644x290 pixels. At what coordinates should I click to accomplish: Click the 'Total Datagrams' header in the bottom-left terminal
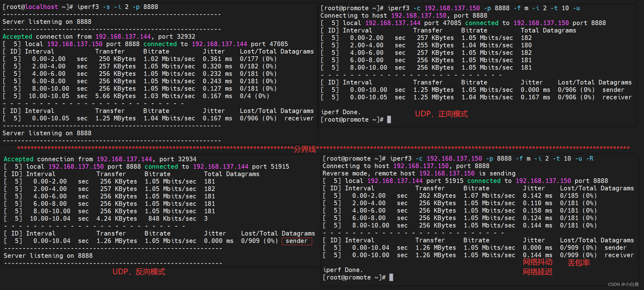click(232, 174)
